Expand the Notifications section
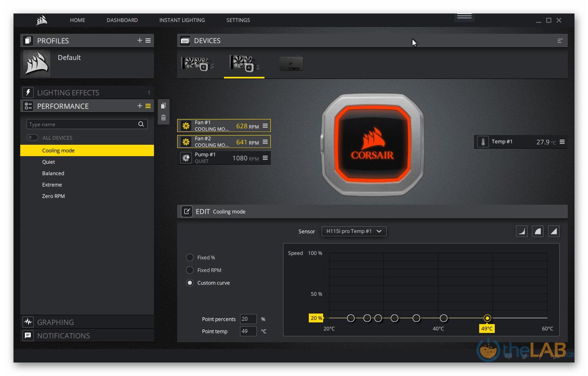Screen dimensions: 588x376 click(x=87, y=335)
